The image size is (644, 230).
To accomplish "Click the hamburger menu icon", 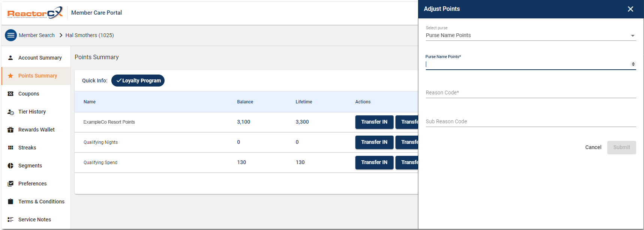I will 11,35.
